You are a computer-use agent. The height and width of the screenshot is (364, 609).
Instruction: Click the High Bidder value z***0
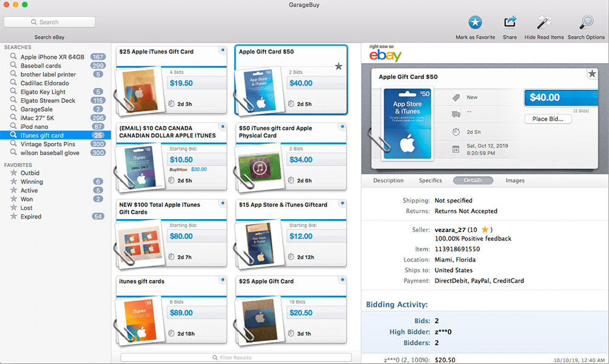[x=443, y=332]
